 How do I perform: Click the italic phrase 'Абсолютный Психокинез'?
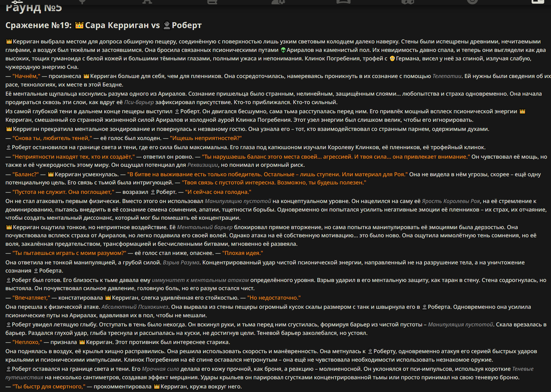[x=135, y=307]
